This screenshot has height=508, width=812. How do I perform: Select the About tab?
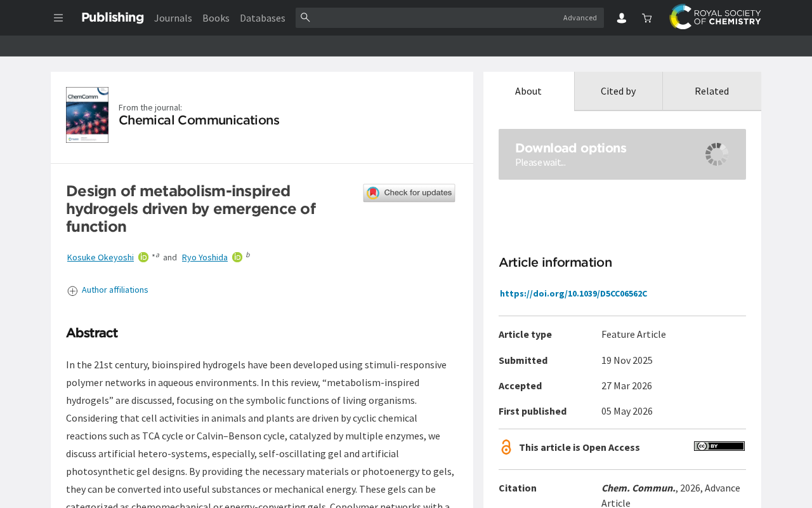point(528,91)
